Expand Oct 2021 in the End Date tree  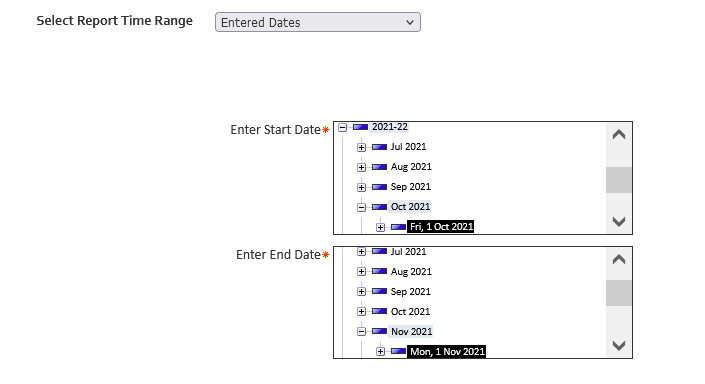361,312
